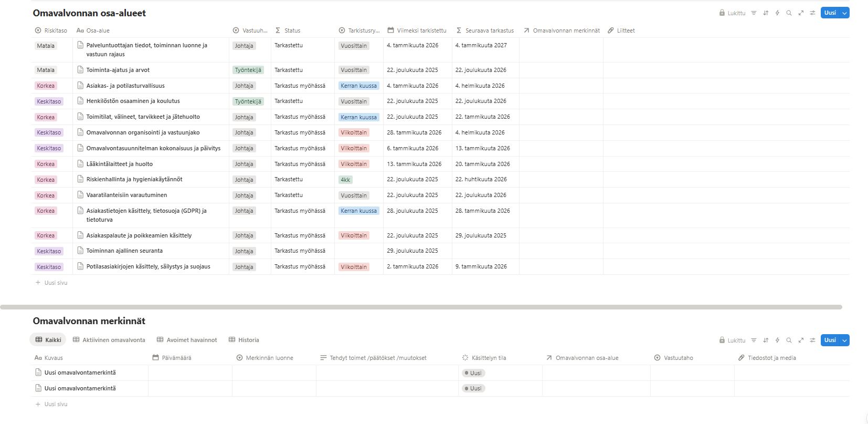Open view settings for Omavalvonnan merkinnät

812,340
